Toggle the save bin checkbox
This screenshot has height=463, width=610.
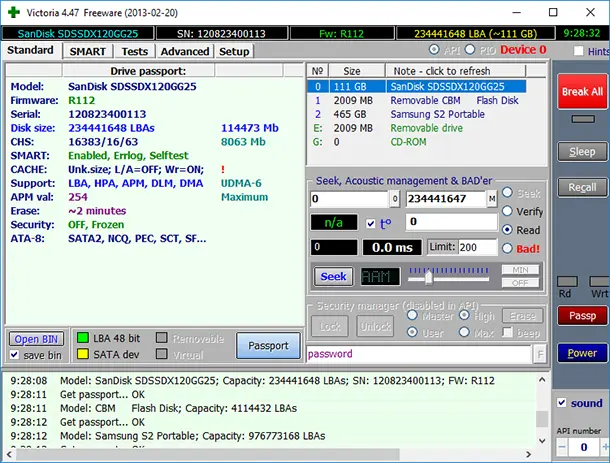tap(14, 355)
